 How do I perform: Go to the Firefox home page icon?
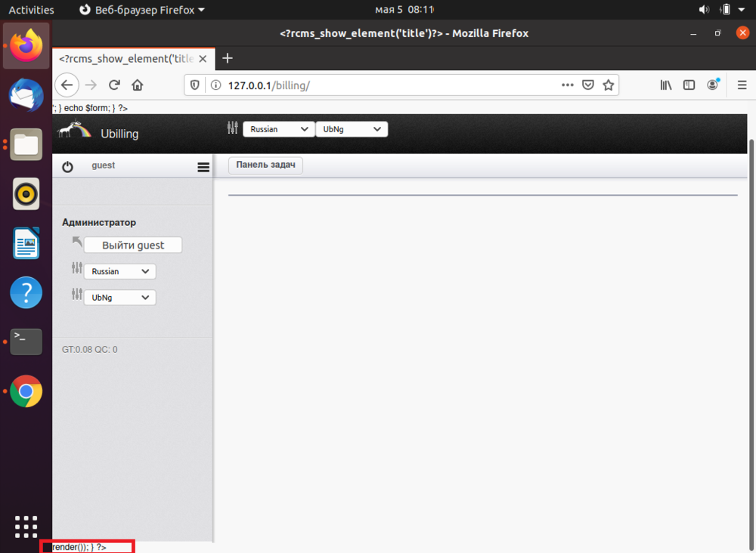click(x=138, y=85)
